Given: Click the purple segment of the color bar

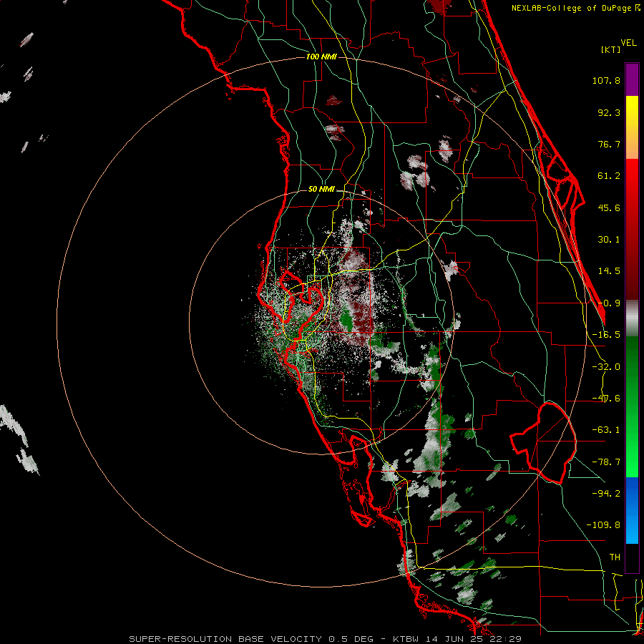Looking at the screenshot, I should tap(632, 79).
